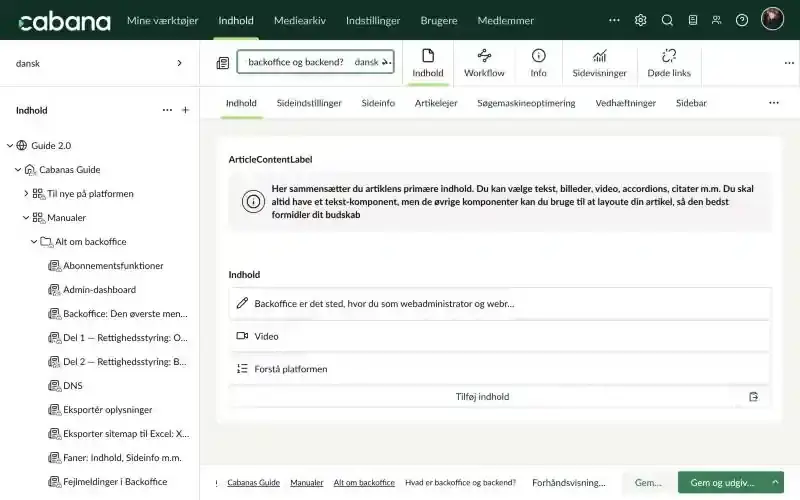Select Backoffice: Den øverste men... page
The width and height of the screenshot is (800, 500).
pos(126,314)
